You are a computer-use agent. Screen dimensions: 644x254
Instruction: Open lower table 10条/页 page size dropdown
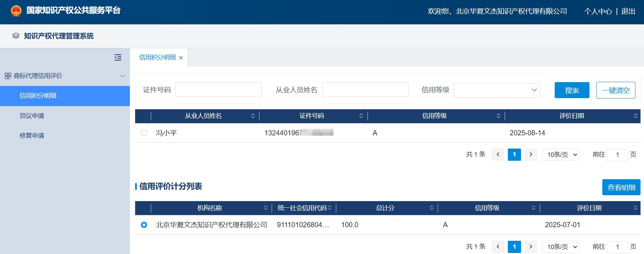pos(560,247)
